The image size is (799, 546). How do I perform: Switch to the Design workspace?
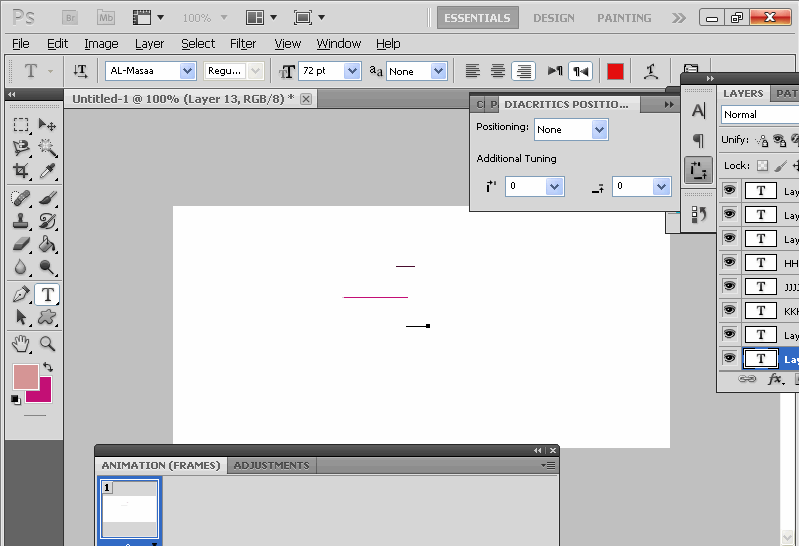(554, 18)
